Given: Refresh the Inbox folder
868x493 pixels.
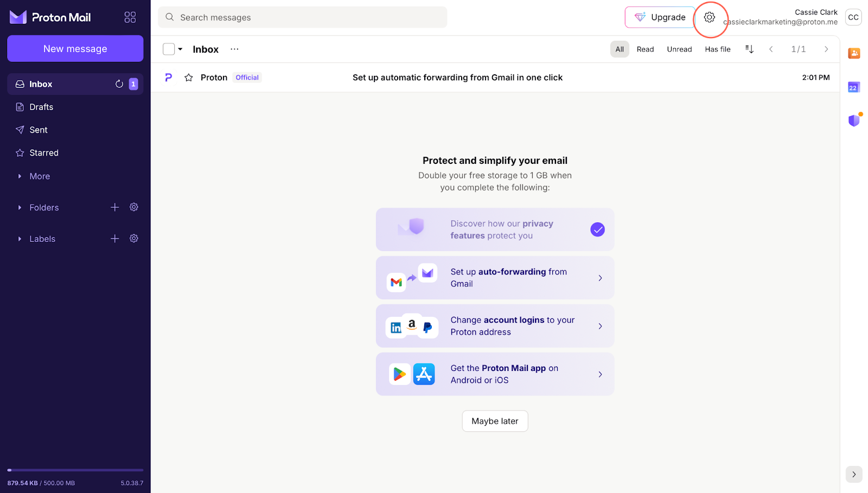Looking at the screenshot, I should coord(119,84).
